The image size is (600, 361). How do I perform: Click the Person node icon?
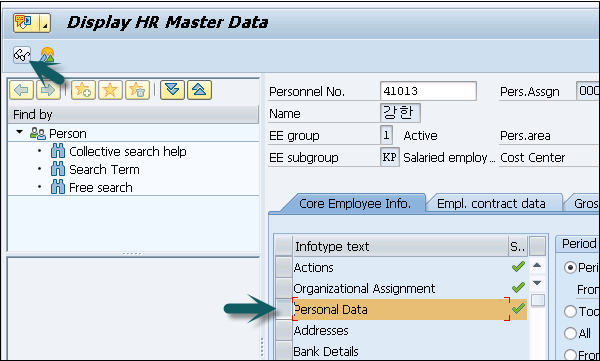38,133
